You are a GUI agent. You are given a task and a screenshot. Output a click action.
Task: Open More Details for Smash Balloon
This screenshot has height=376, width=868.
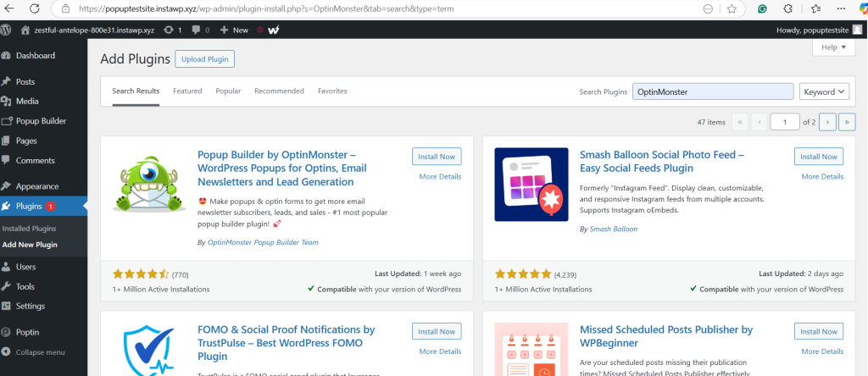tap(822, 176)
